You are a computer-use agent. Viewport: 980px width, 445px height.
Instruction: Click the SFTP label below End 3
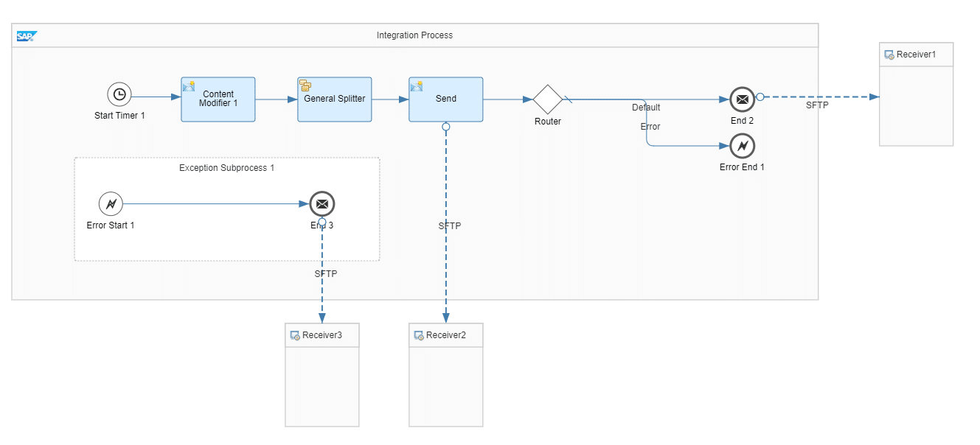click(x=326, y=273)
